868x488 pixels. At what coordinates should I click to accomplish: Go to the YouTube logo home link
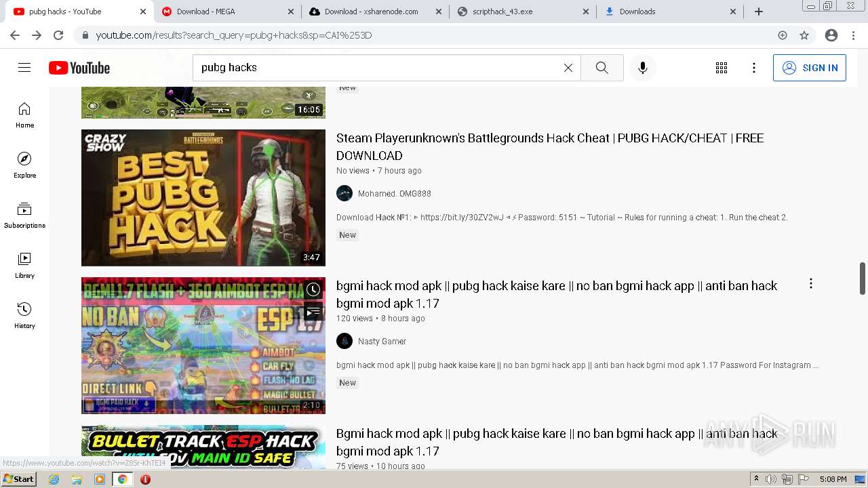tap(79, 68)
